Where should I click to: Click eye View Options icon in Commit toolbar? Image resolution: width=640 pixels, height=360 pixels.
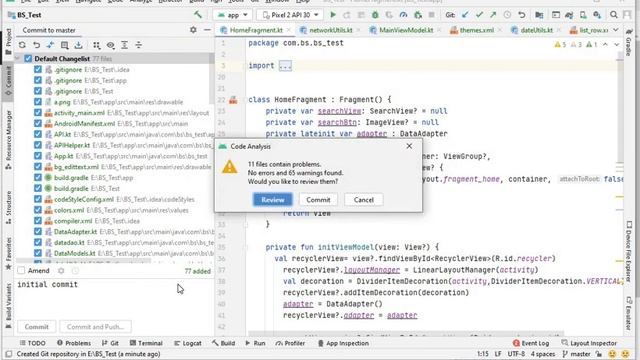(111, 45)
